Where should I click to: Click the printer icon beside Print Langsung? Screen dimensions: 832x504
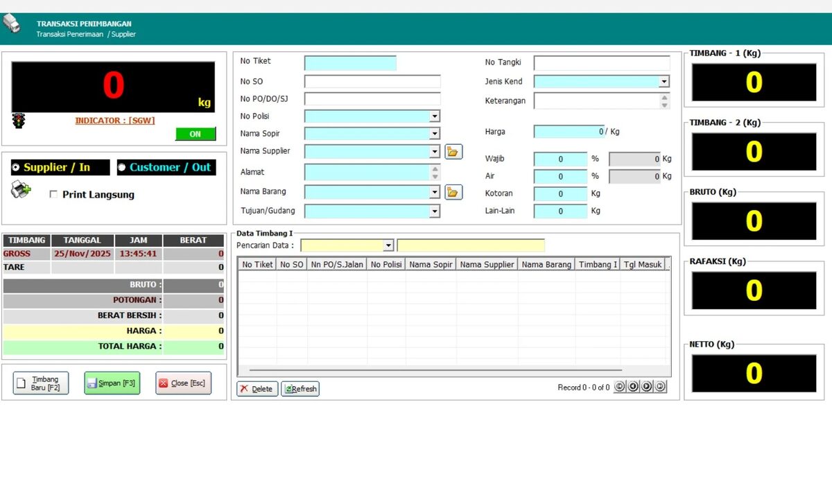[21, 189]
